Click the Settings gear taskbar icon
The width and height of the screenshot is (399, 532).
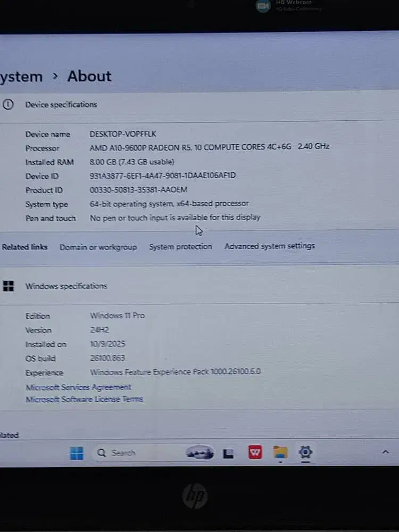pyautogui.click(x=305, y=452)
